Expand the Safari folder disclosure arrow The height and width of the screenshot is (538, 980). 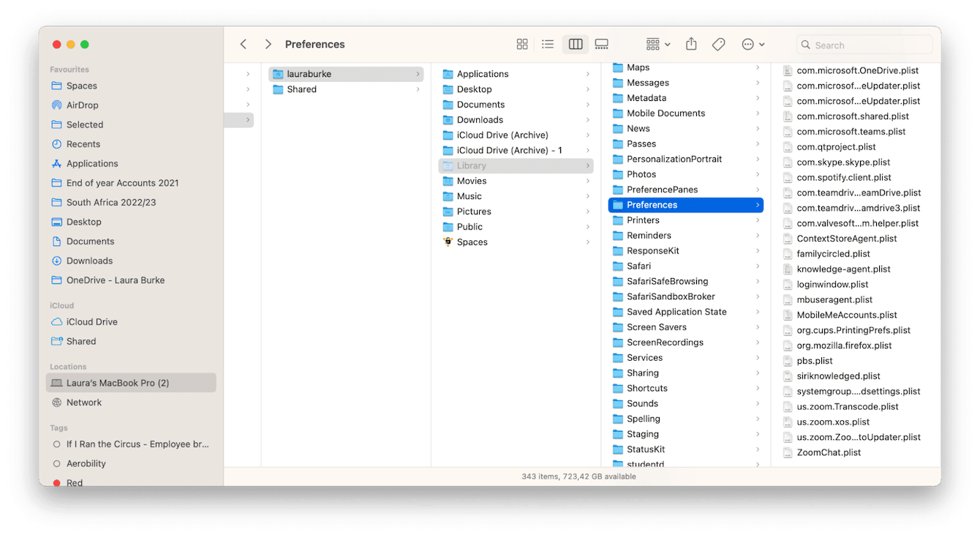756,266
